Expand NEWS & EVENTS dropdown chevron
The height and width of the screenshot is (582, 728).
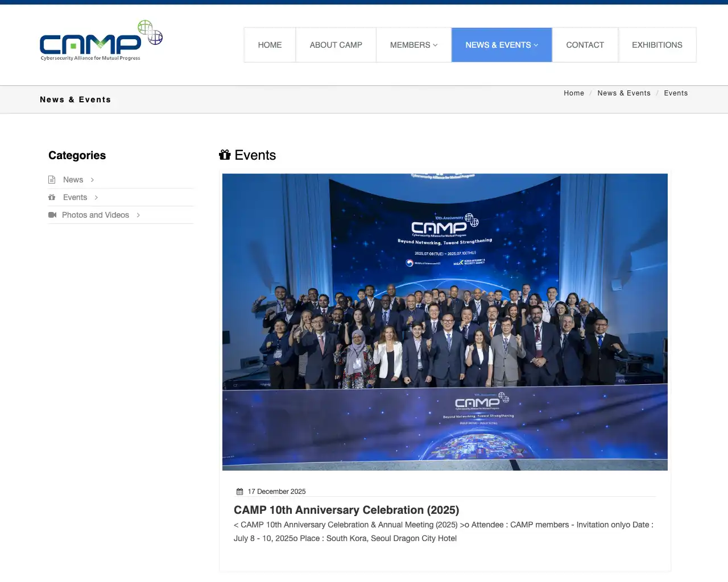tap(536, 45)
